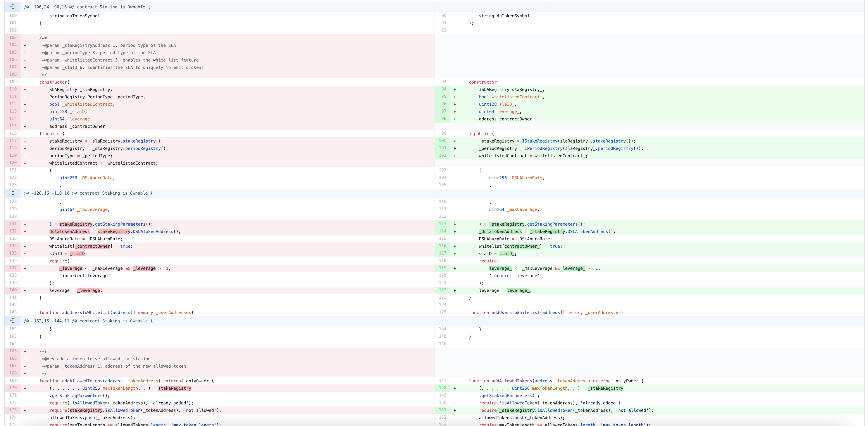The image size is (868, 426).
Task: Click added line number 113 _stakeRegistry.getStakingParameters
Action: [442, 224]
